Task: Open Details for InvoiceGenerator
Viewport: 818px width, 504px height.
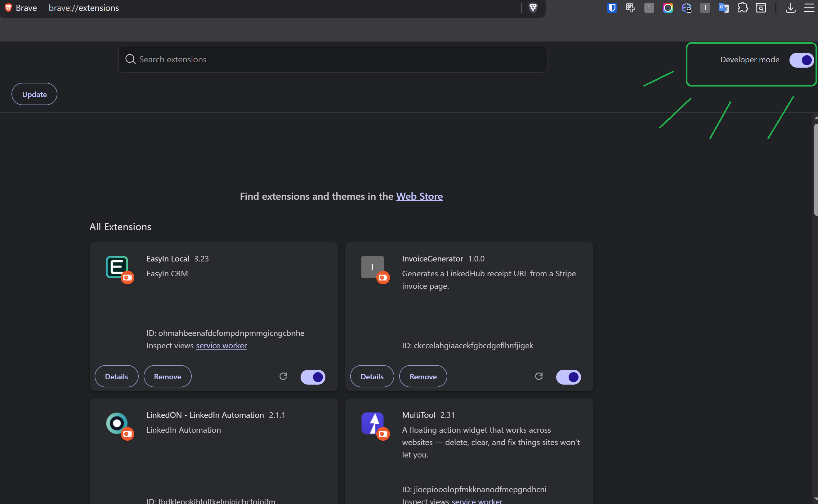Action: click(x=372, y=376)
